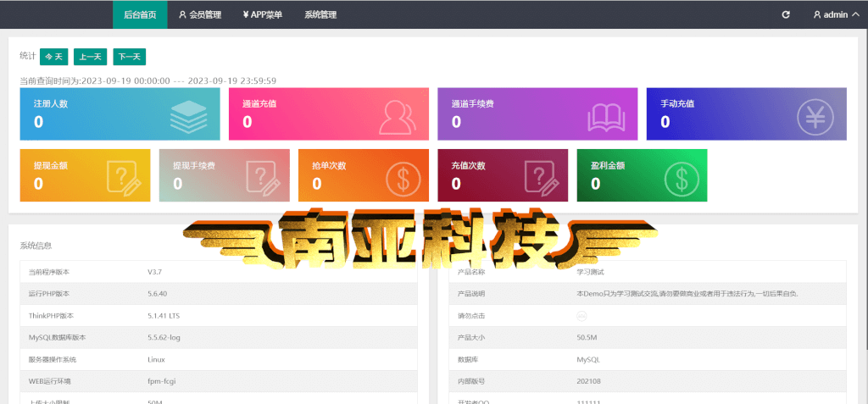The height and width of the screenshot is (404, 868).
Task: Click the product size value 50.5M
Action: (587, 338)
